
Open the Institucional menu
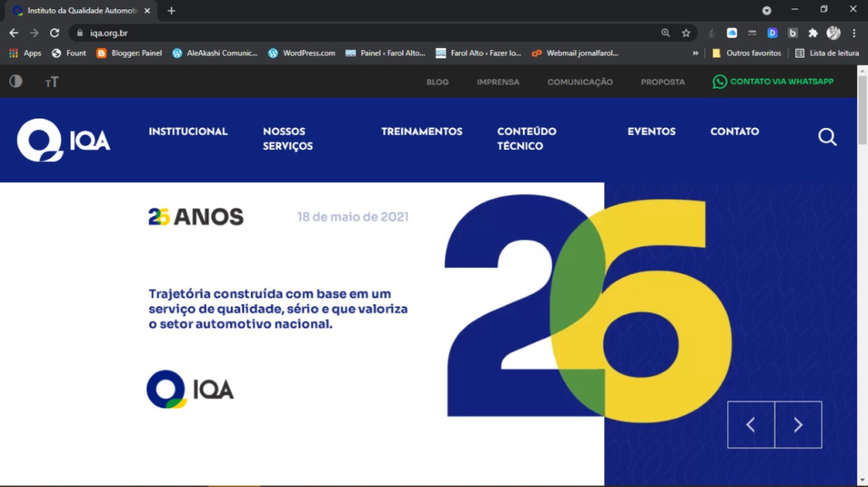click(x=188, y=131)
